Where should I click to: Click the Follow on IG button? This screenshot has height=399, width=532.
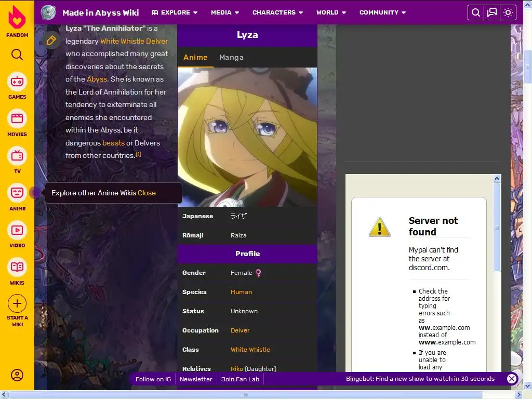point(153,379)
